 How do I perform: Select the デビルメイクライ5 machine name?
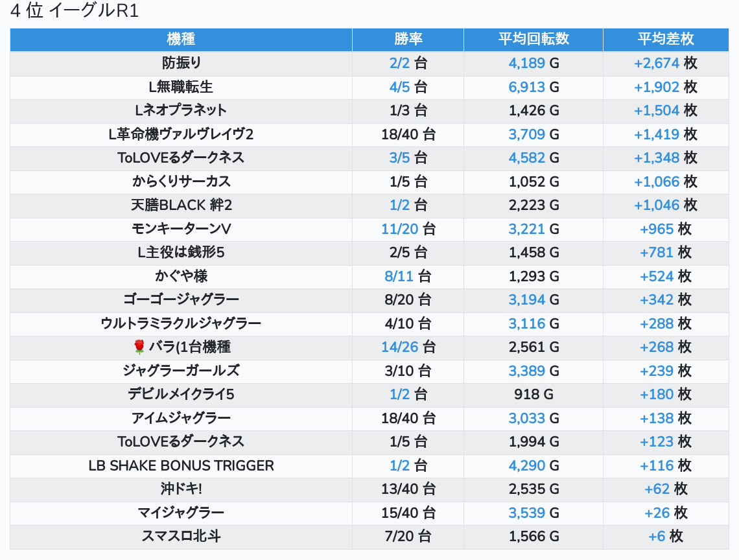pos(181,395)
